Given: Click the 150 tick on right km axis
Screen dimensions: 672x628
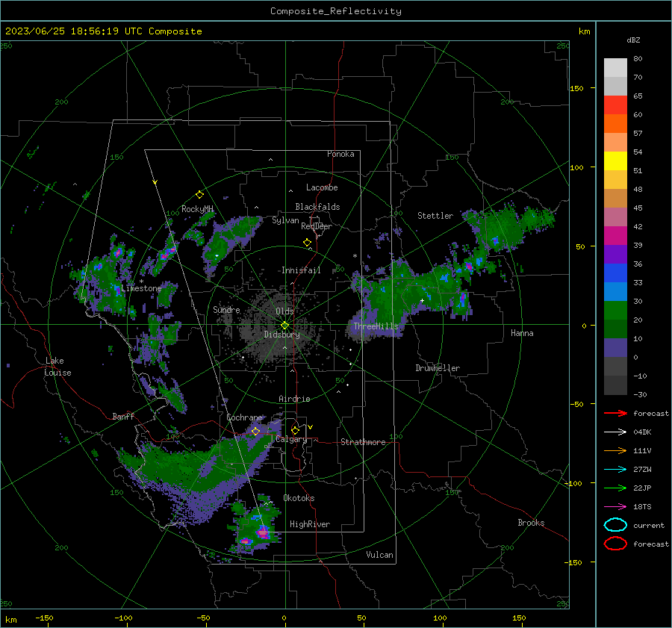Looking at the screenshot, I should click(x=577, y=88).
